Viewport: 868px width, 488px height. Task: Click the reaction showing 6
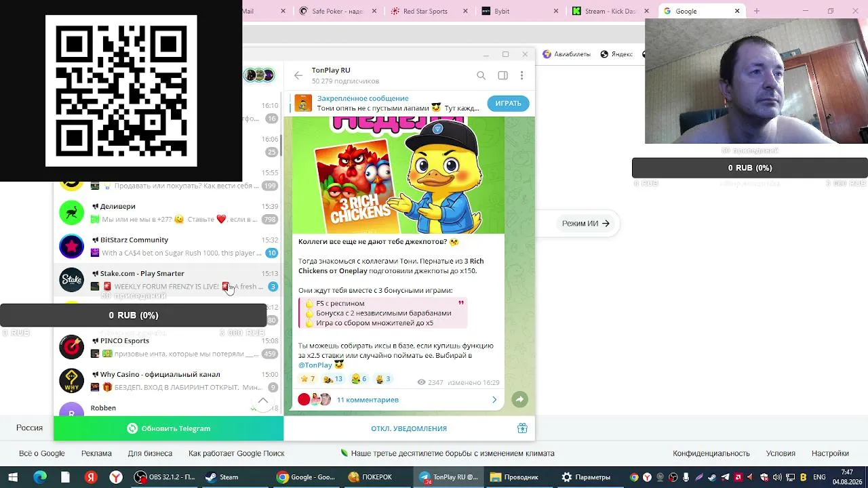click(359, 379)
